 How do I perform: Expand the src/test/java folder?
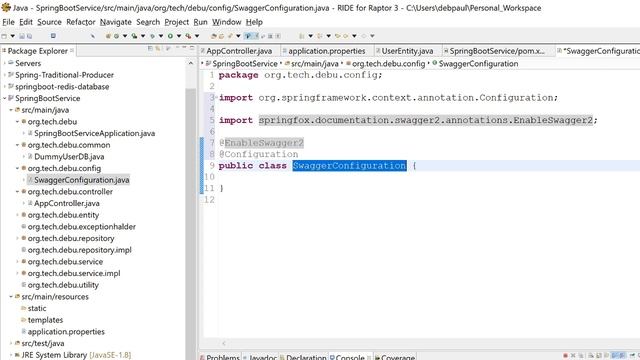[x=11, y=344]
